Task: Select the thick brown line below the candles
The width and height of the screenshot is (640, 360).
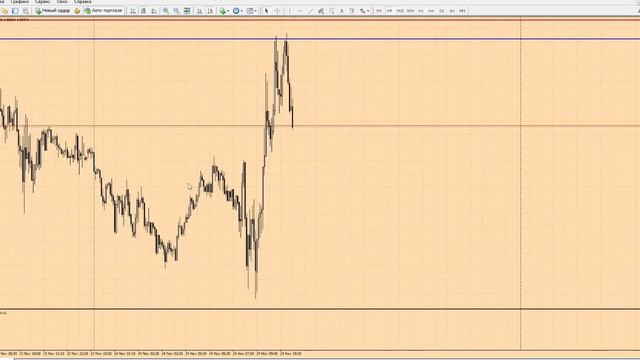Action: (320, 309)
